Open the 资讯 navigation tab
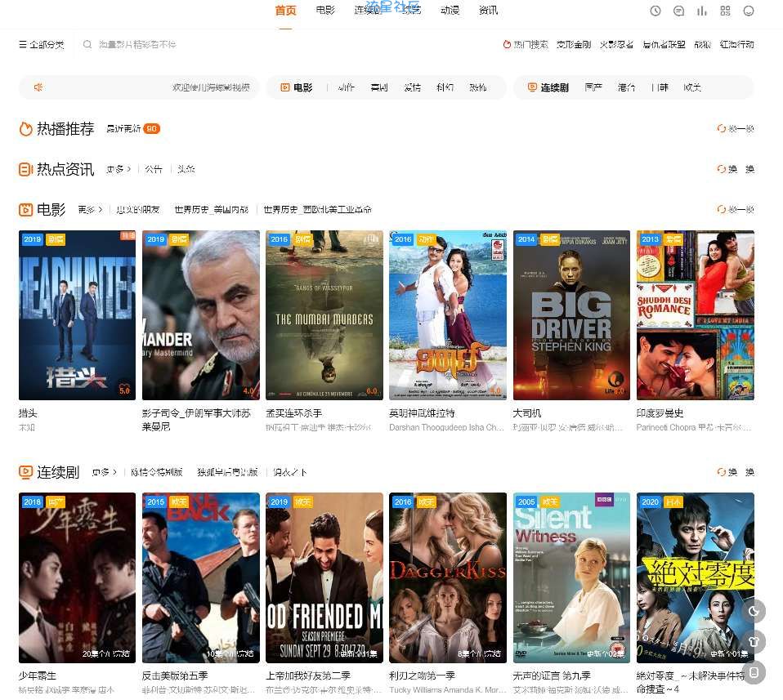 tap(488, 11)
